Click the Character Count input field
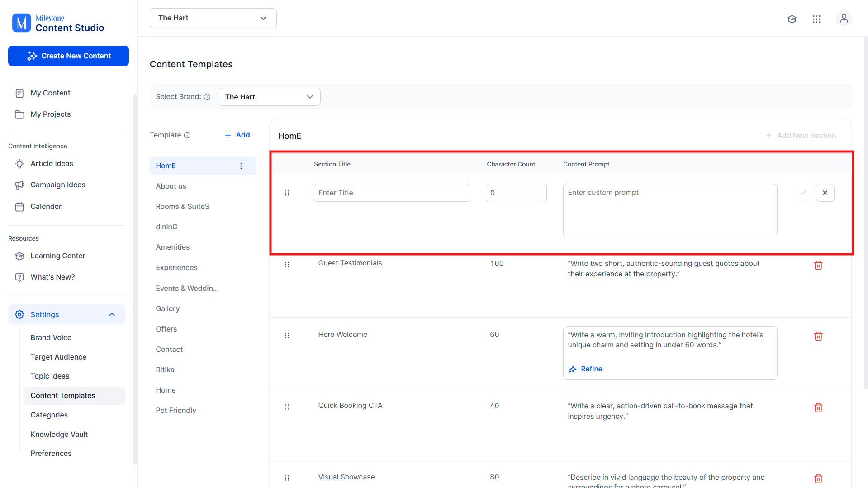 517,193
